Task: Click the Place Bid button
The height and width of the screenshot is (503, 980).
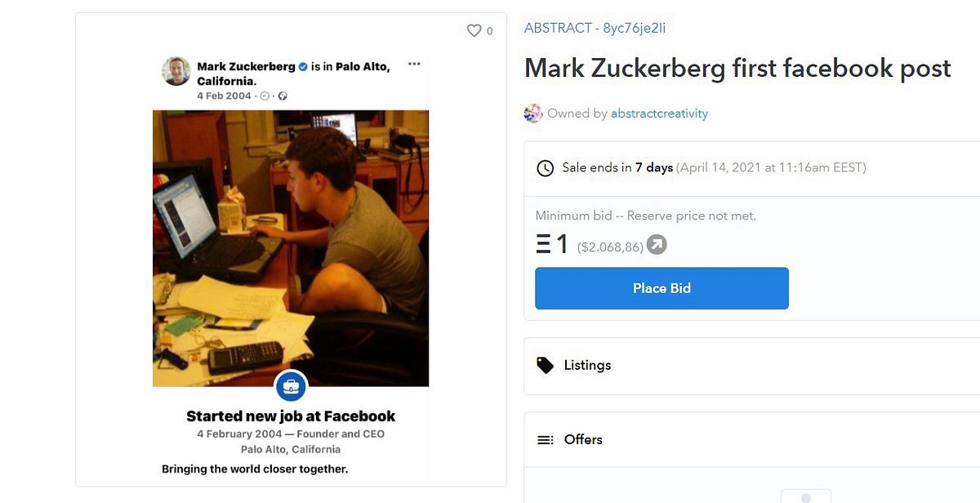Action: click(661, 287)
